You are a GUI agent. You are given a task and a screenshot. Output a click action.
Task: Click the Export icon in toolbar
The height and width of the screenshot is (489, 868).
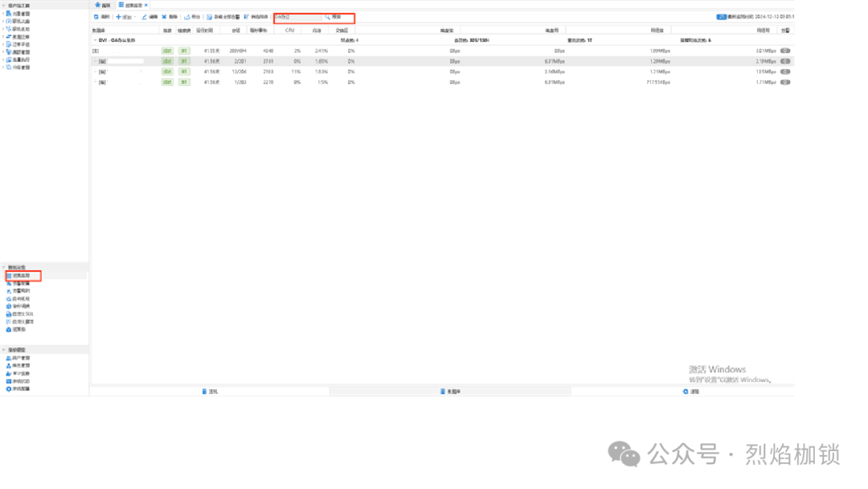coord(187,17)
